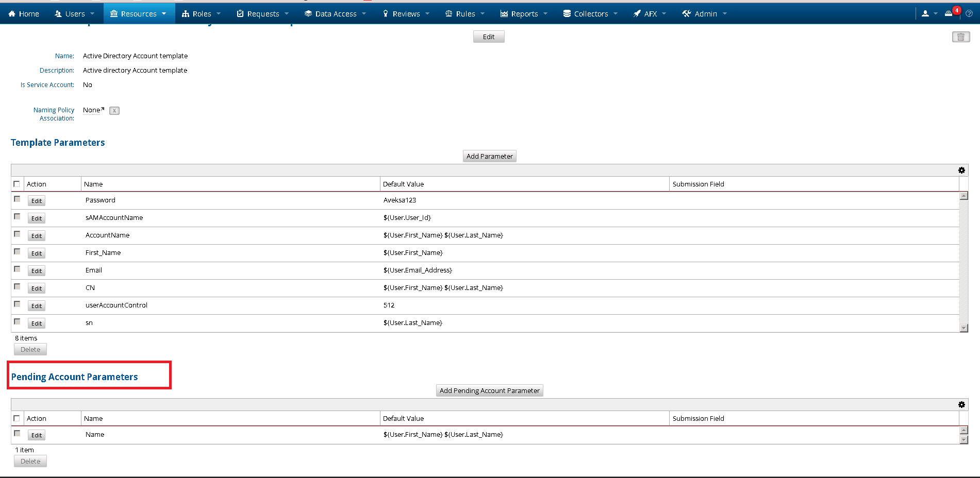The width and height of the screenshot is (980, 478).
Task: Open Template Parameters table settings gear
Action: pos(961,170)
